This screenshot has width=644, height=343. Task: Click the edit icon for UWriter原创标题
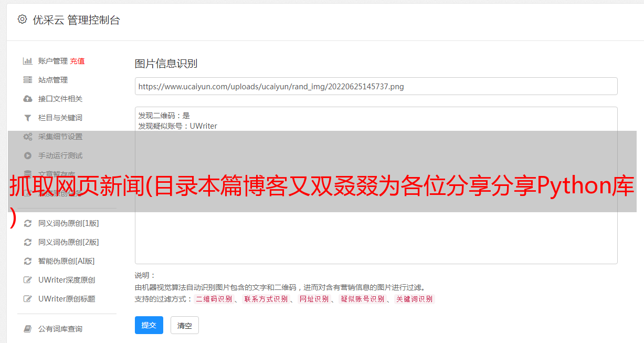point(28,299)
